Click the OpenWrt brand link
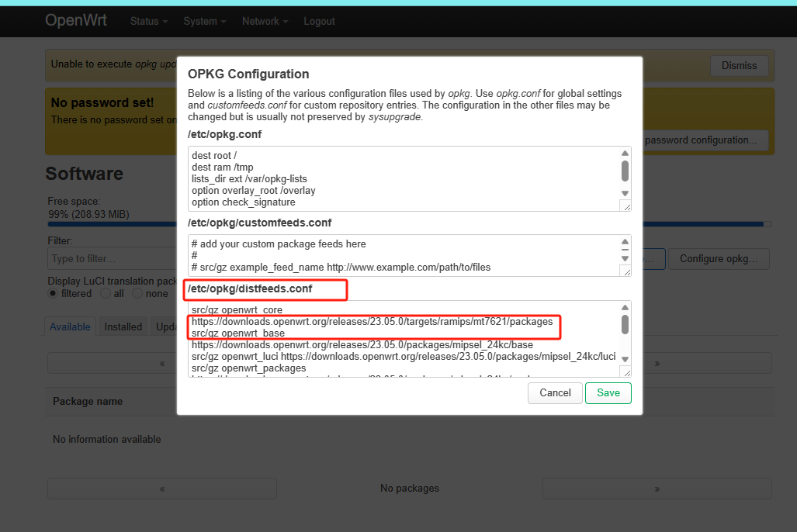 point(76,20)
